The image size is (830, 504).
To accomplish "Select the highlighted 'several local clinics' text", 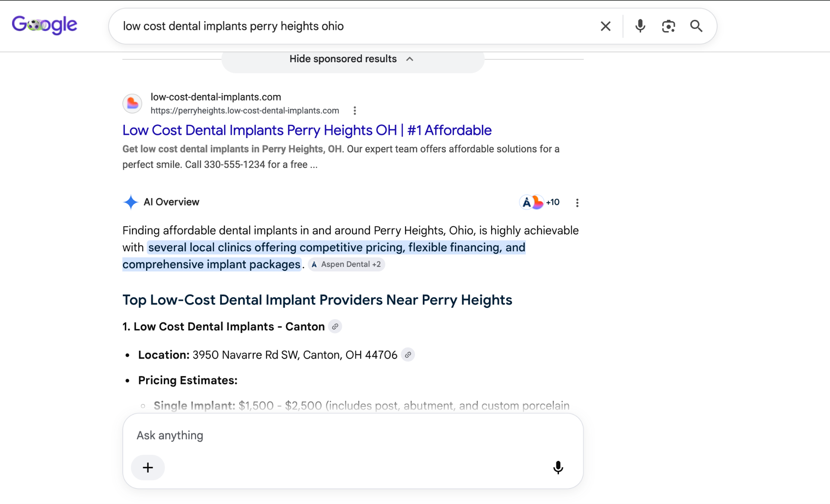I will 324,256.
